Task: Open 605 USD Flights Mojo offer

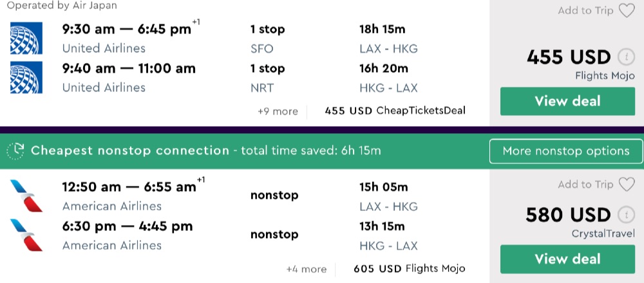Action: pyautogui.click(x=409, y=268)
